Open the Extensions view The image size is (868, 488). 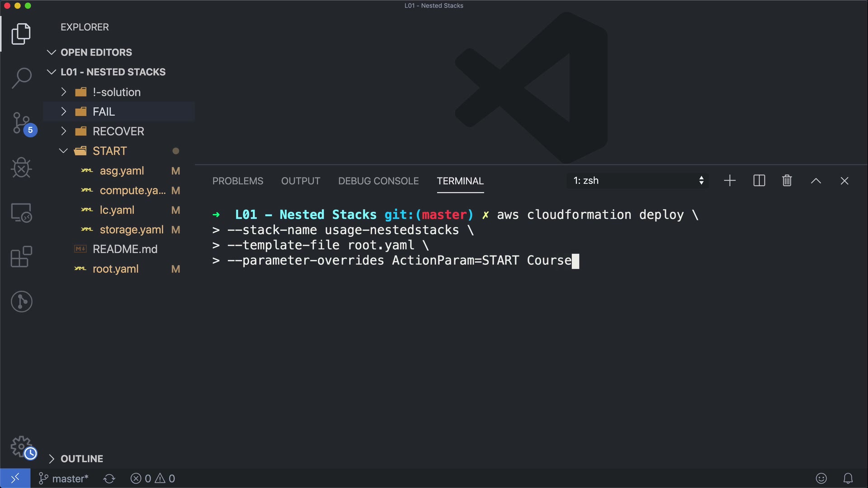point(21,257)
